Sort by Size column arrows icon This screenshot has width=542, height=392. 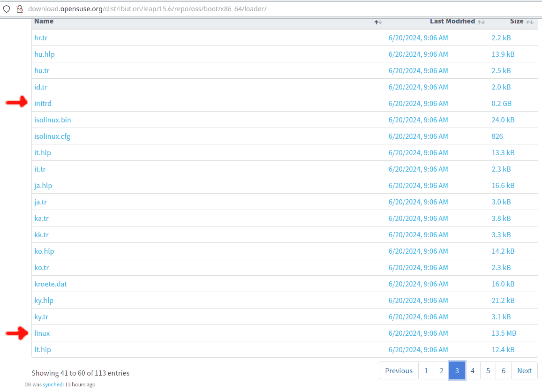coord(530,22)
